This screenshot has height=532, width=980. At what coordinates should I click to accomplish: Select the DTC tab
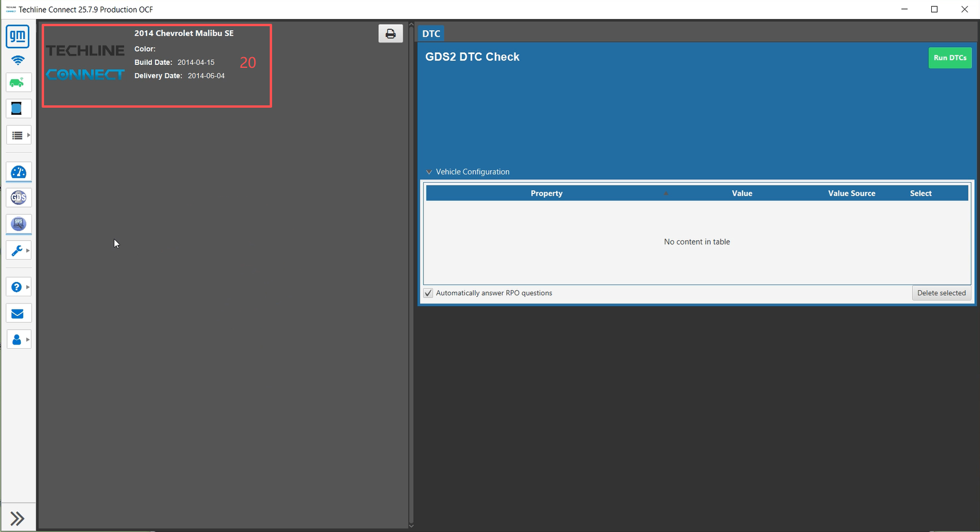[431, 34]
